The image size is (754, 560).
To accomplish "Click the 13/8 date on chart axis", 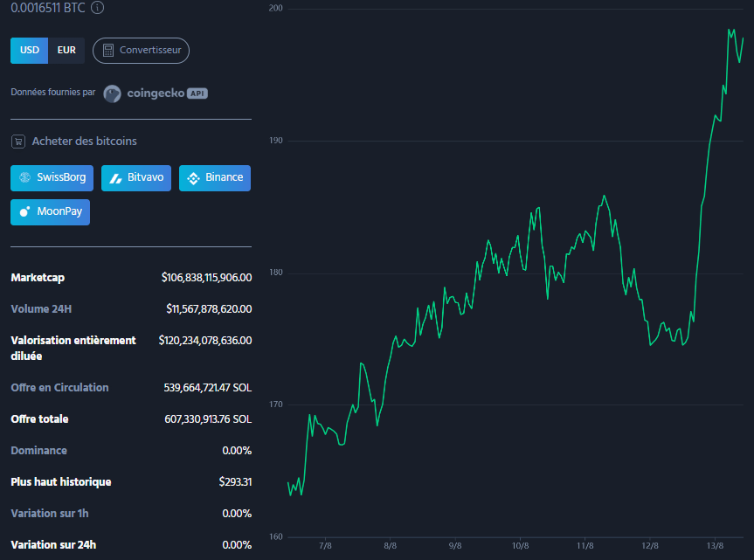I will click(x=715, y=546).
